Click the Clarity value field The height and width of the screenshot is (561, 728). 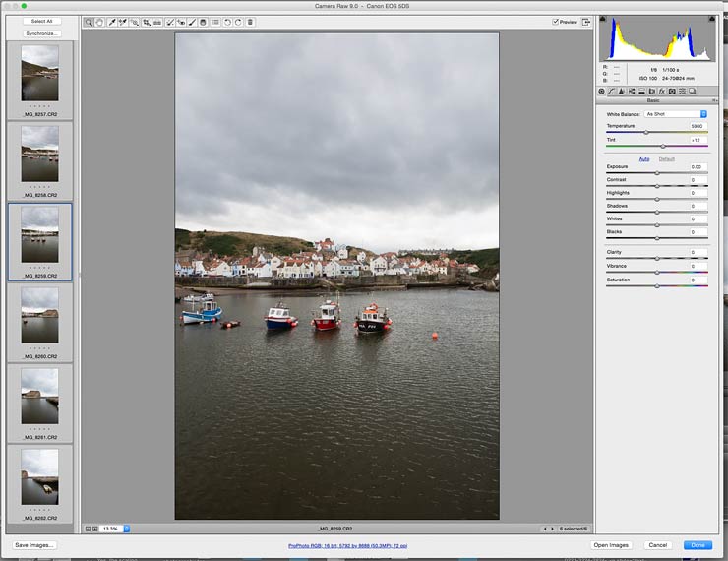coord(698,252)
